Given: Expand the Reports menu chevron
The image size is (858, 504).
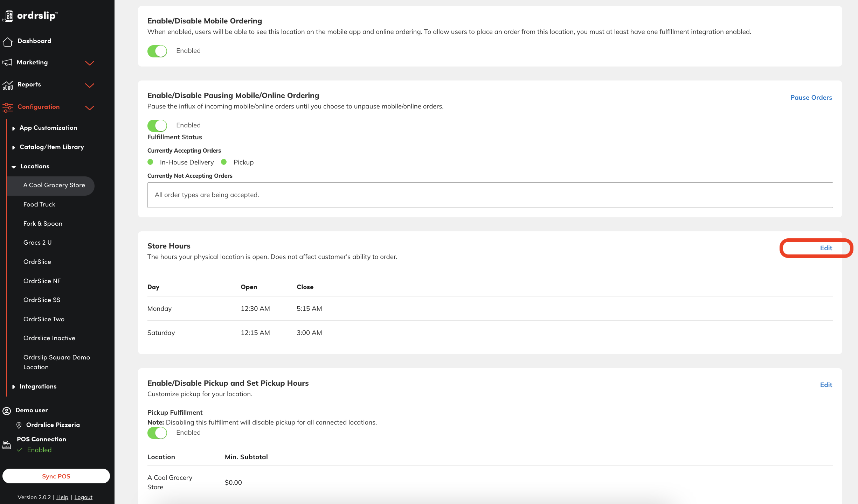Looking at the screenshot, I should (x=90, y=85).
